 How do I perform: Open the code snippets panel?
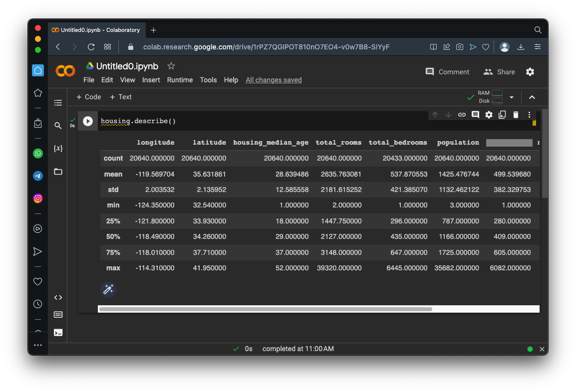(58, 297)
